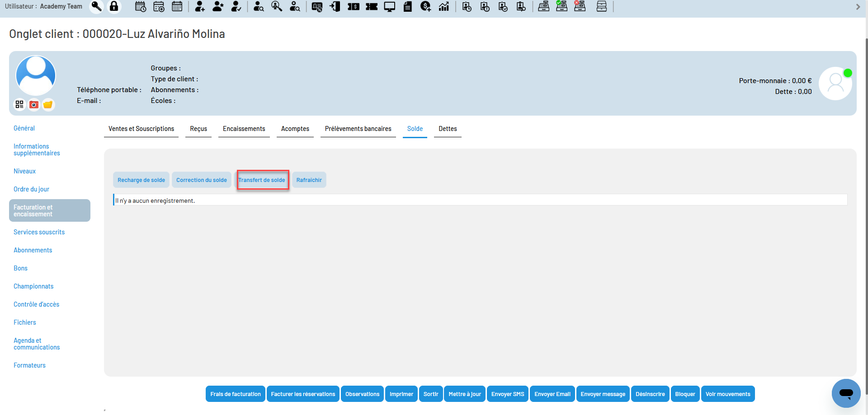The image size is (868, 415).
Task: Click the dollar voucher ticket icon
Action: (354, 6)
